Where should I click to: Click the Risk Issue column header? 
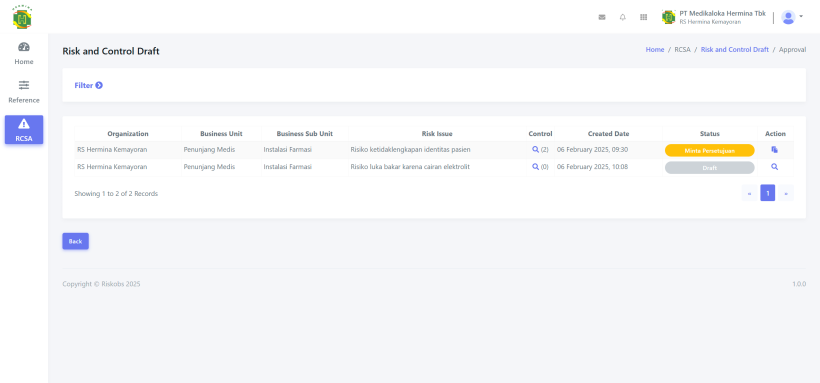(437, 133)
